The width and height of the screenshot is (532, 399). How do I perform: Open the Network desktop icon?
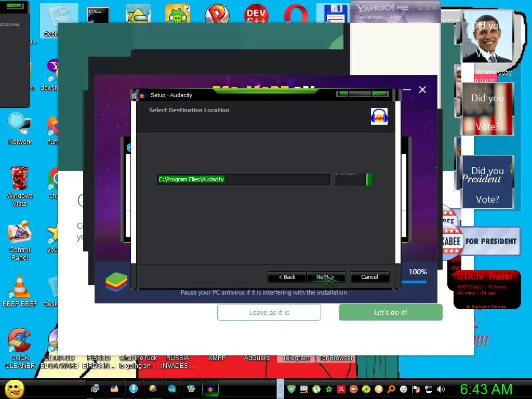pyautogui.click(x=20, y=129)
